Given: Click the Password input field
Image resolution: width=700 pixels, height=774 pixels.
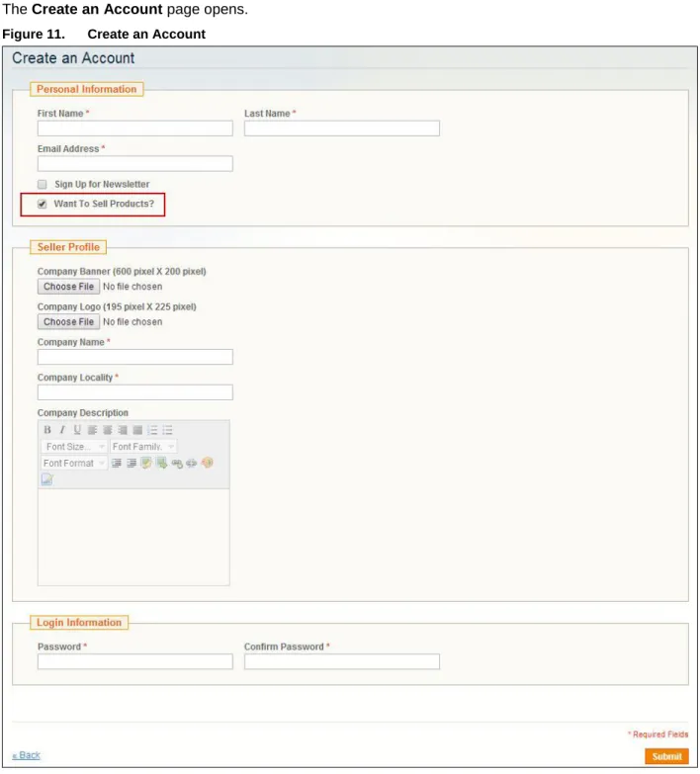Looking at the screenshot, I should pyautogui.click(x=134, y=661).
